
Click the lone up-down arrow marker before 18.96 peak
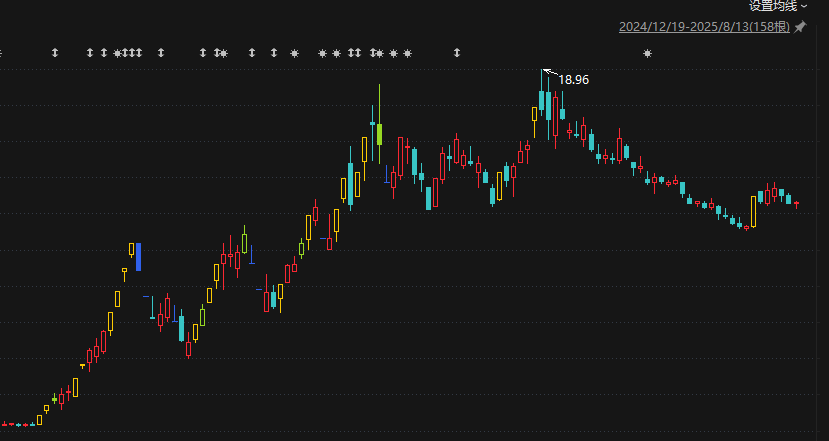457,53
